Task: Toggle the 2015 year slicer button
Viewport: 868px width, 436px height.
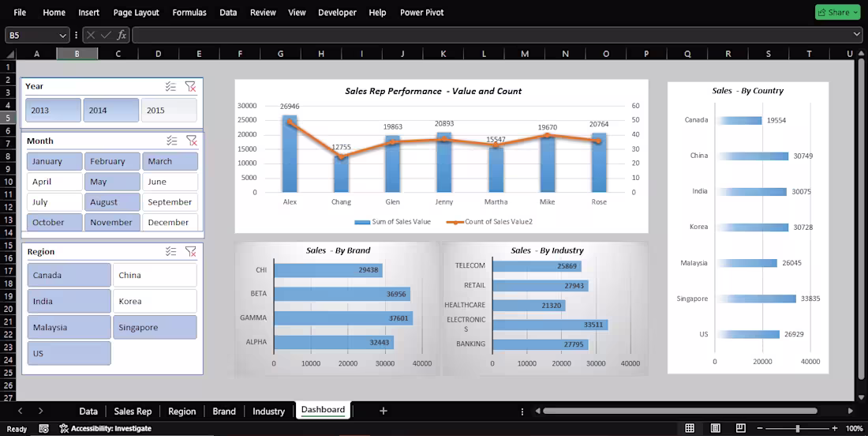Action: (169, 111)
